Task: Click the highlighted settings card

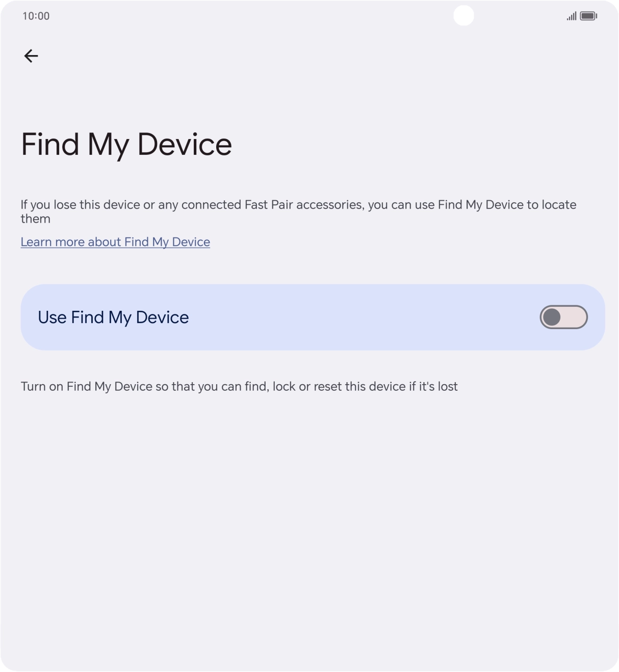Action: coord(312,317)
